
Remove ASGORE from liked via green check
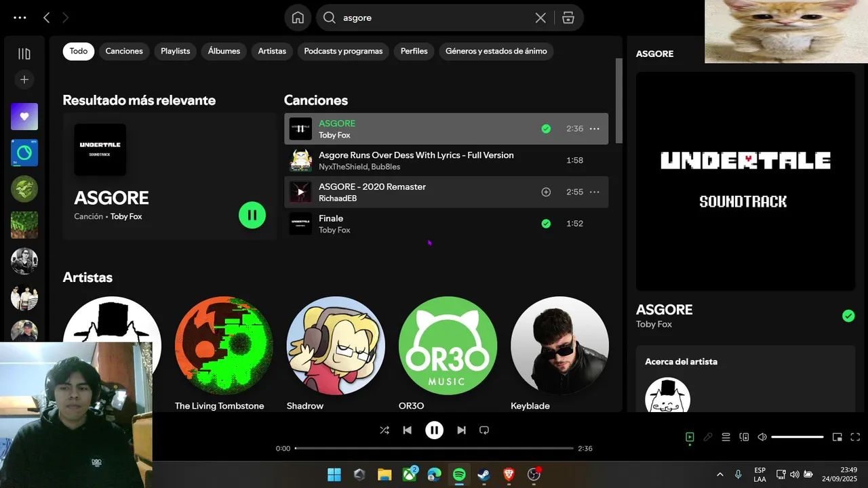[546, 129]
